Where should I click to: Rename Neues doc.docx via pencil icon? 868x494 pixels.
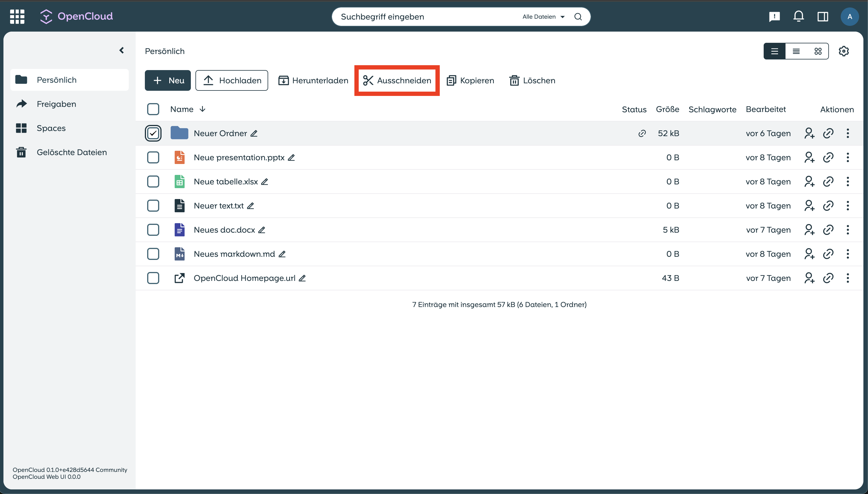coord(262,230)
